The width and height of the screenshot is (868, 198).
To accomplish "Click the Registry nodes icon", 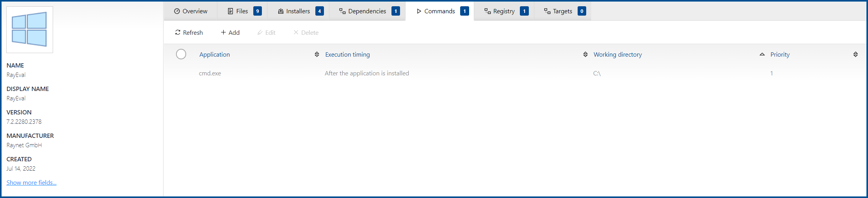I will pos(487,11).
